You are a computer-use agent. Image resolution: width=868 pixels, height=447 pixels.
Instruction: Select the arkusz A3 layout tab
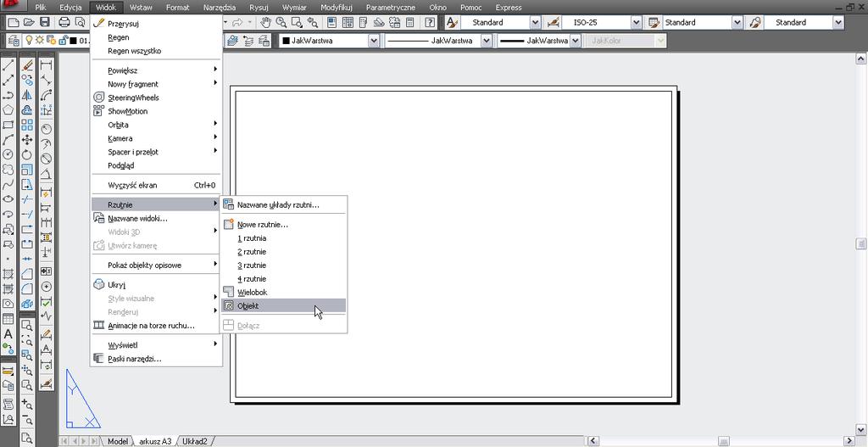[156, 441]
